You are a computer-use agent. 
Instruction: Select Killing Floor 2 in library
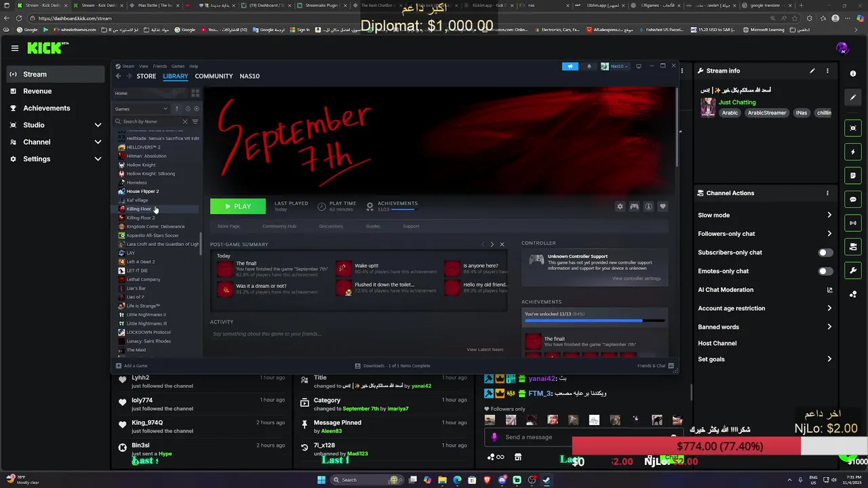pos(140,218)
